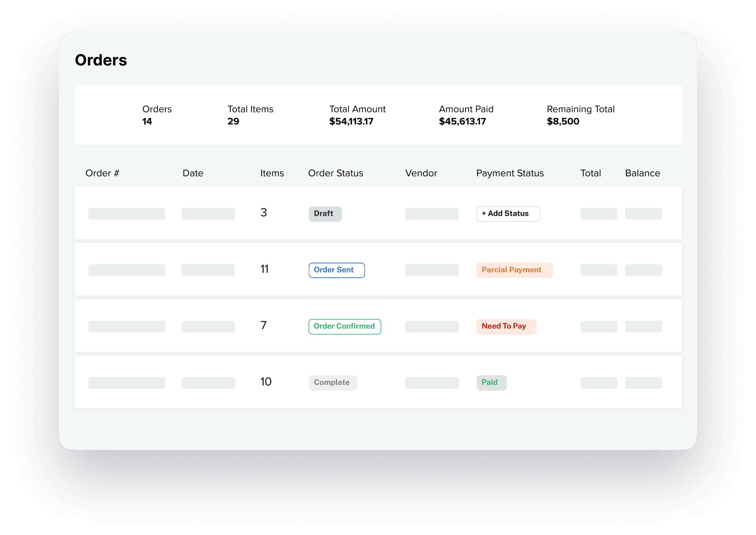This screenshot has height=535, width=756.
Task: Click the Parcial Payment label
Action: coord(514,270)
